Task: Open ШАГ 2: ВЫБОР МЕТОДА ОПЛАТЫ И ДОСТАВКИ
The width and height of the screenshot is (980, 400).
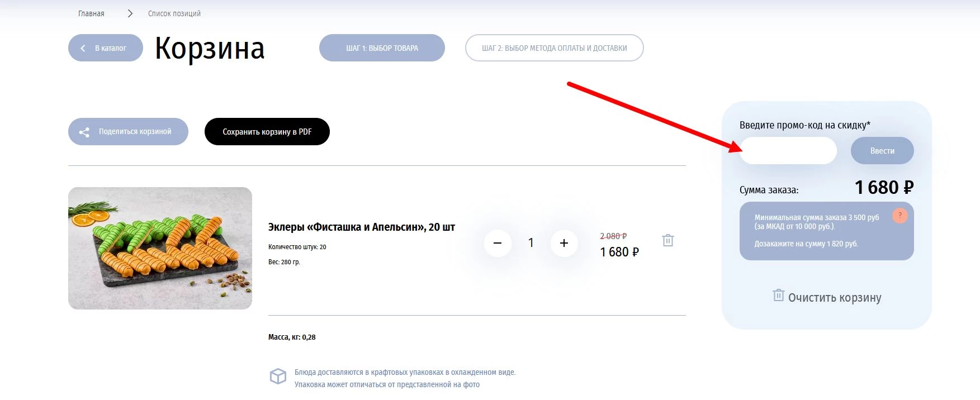Action: coord(554,48)
